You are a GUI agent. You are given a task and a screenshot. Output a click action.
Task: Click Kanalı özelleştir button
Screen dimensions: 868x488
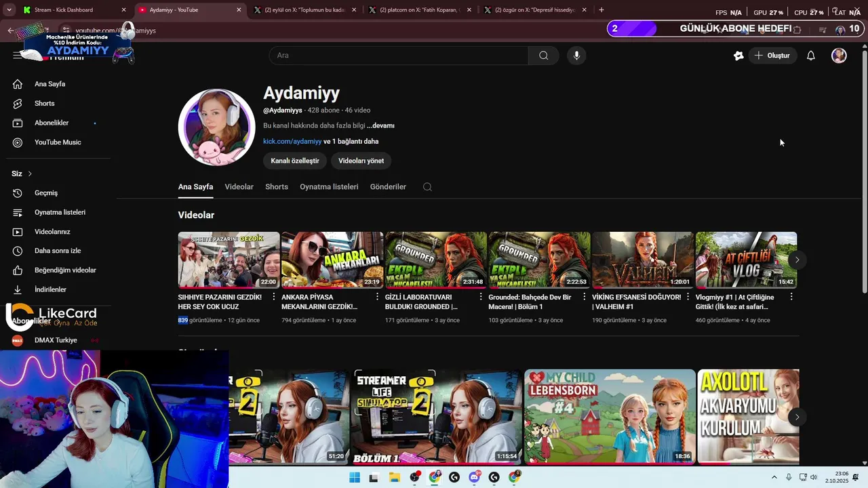pyautogui.click(x=295, y=161)
